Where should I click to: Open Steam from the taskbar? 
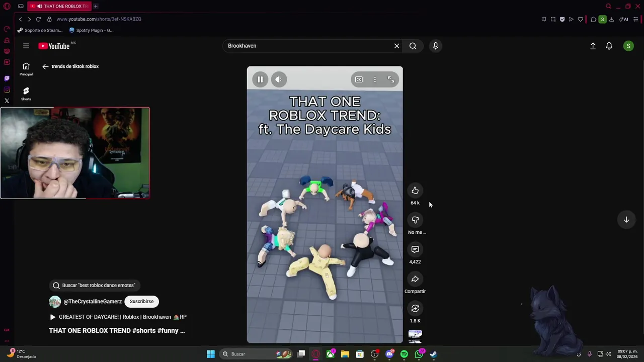pyautogui.click(x=433, y=354)
